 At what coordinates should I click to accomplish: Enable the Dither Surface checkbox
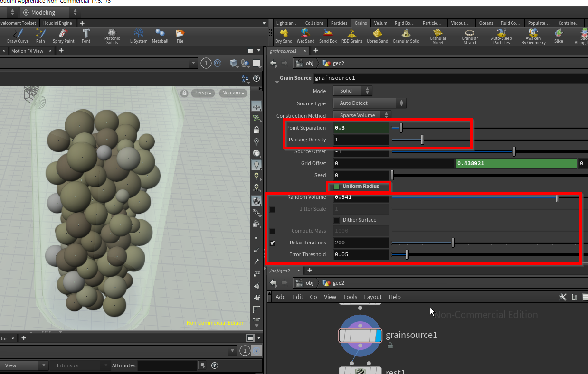pos(337,220)
